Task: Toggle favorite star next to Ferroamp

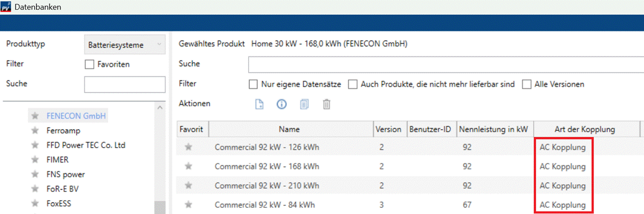Action: pos(35,131)
